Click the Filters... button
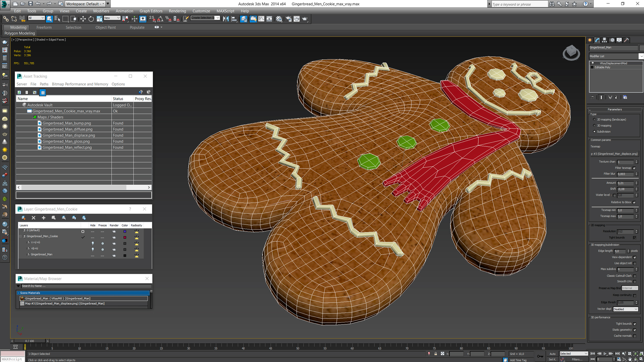Screen dimensions: 644x362 577,359
